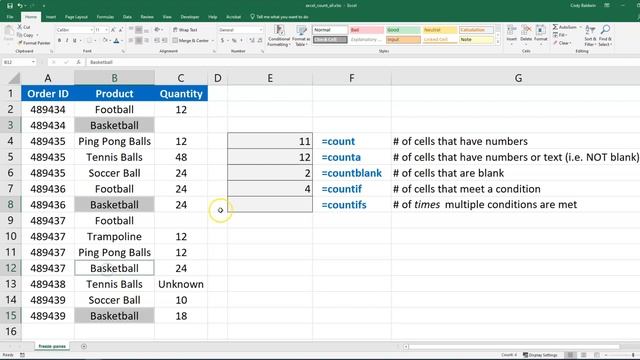
Task: Open the File tab
Action: [10, 17]
